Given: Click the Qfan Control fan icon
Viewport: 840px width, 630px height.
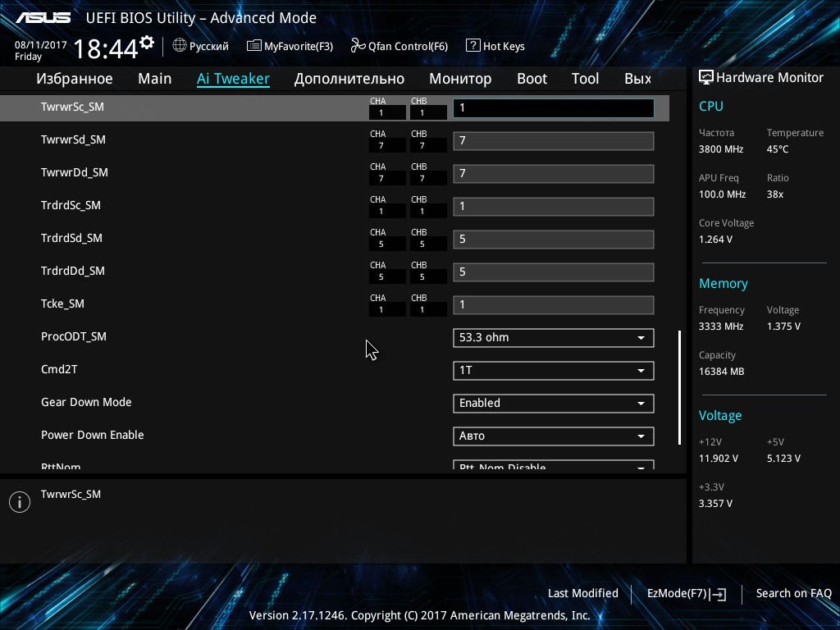Looking at the screenshot, I should click(x=358, y=46).
